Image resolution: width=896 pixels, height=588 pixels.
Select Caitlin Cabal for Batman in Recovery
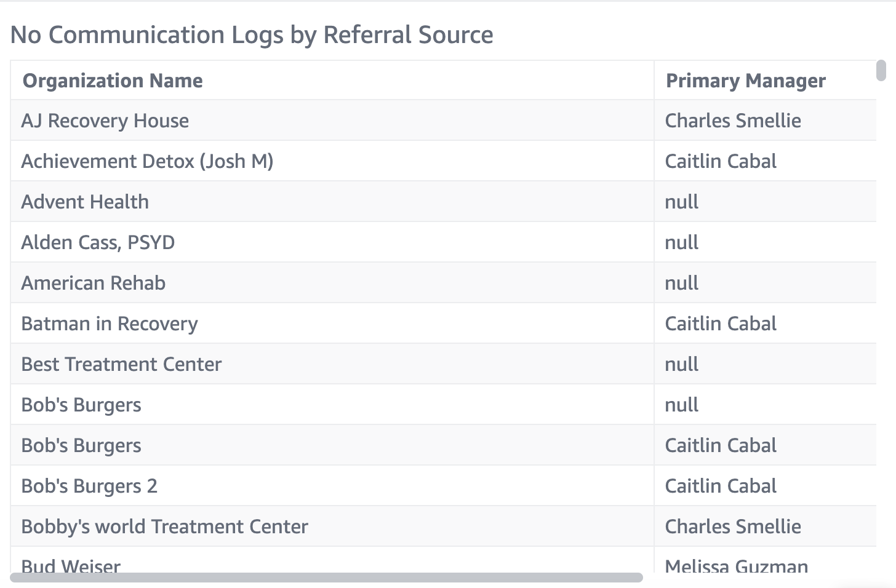721,323
